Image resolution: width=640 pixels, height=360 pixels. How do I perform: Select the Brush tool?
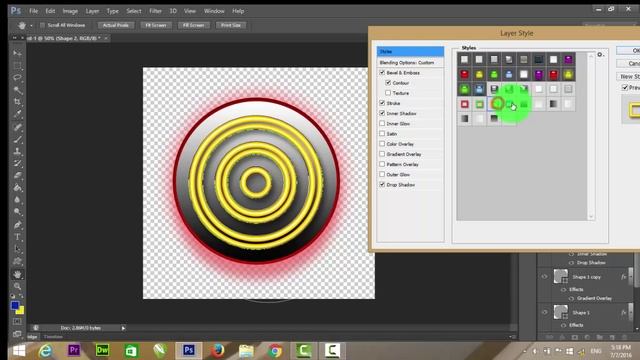click(18, 139)
